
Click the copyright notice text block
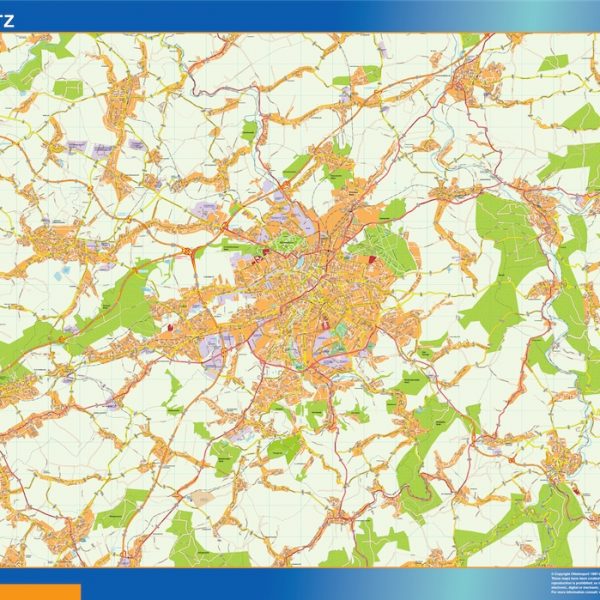(576, 584)
